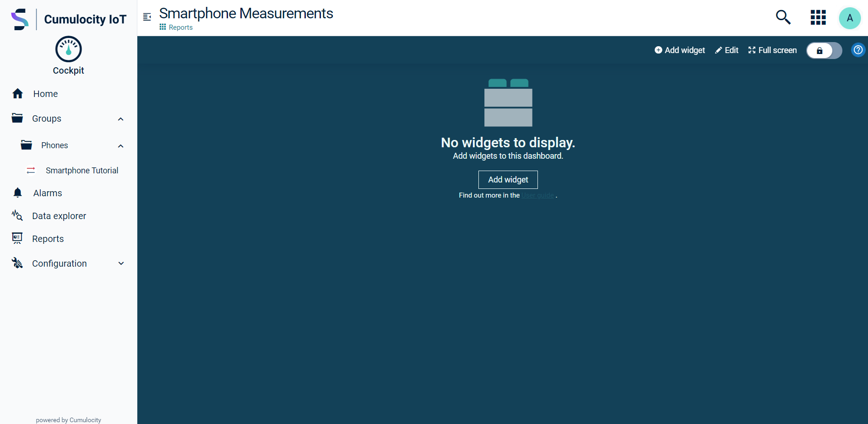This screenshot has height=424, width=868.
Task: Open the Cockpit gauge icon
Action: coord(69,49)
